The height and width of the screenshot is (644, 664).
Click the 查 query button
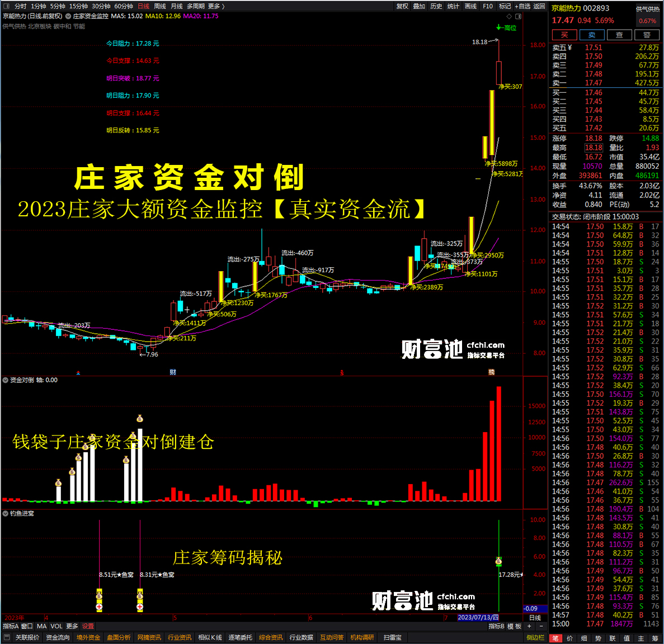coord(619,35)
